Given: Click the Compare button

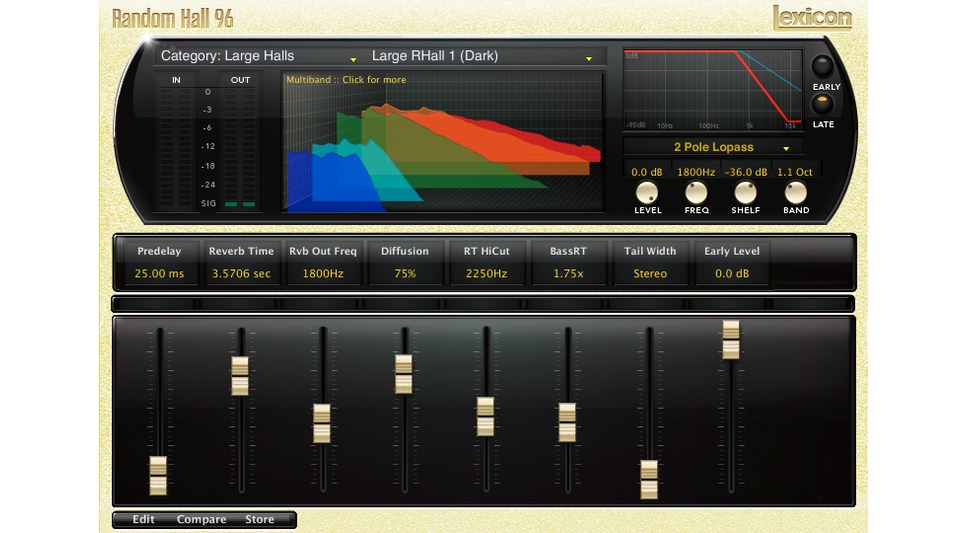Looking at the screenshot, I should click(201, 519).
